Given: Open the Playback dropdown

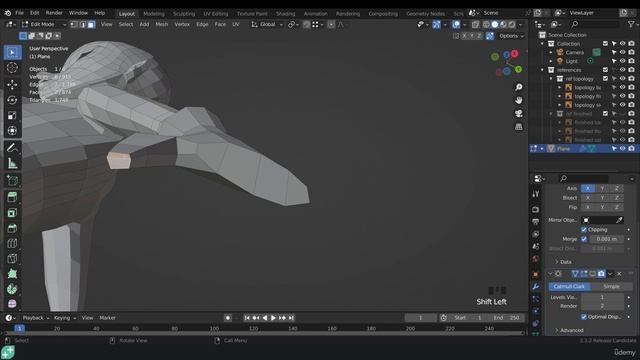Looking at the screenshot, I should 36,318.
